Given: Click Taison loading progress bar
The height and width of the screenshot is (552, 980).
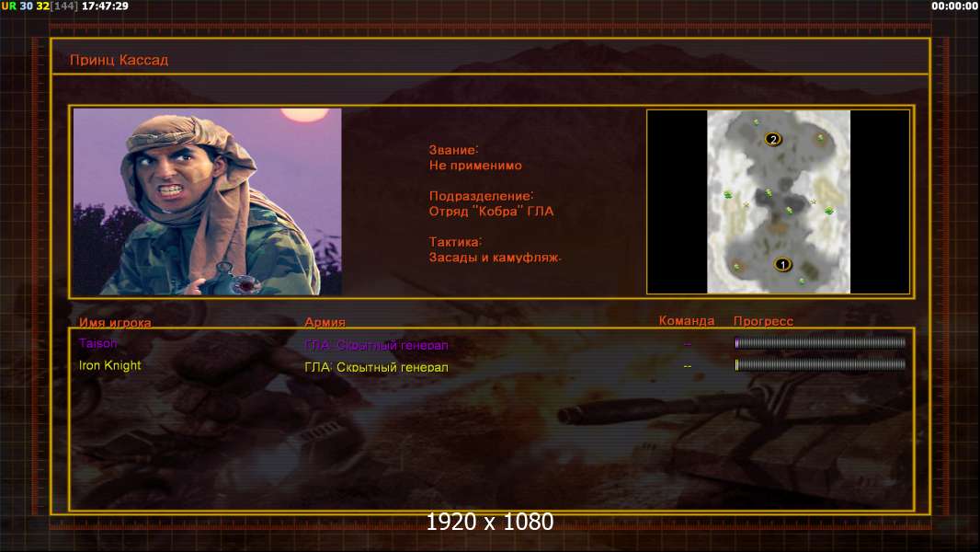Looking at the screenshot, I should (x=820, y=342).
